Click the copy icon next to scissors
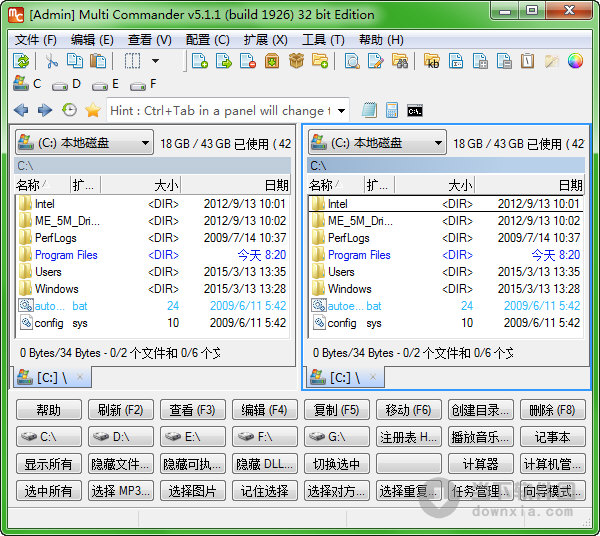This screenshot has width=600, height=536. pos(75,61)
